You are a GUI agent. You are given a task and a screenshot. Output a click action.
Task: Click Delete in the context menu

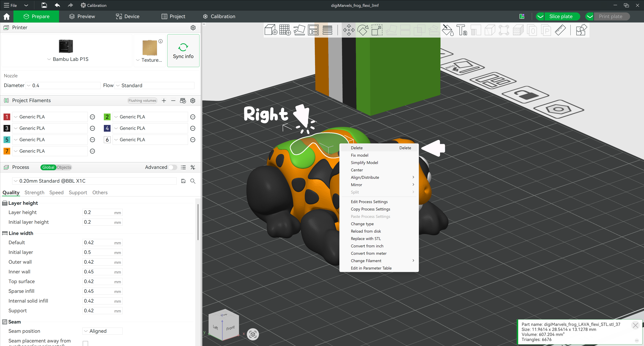click(x=379, y=148)
